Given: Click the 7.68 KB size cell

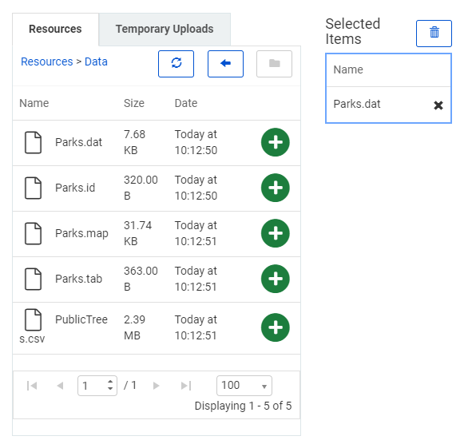Looking at the screenshot, I should [x=134, y=142].
